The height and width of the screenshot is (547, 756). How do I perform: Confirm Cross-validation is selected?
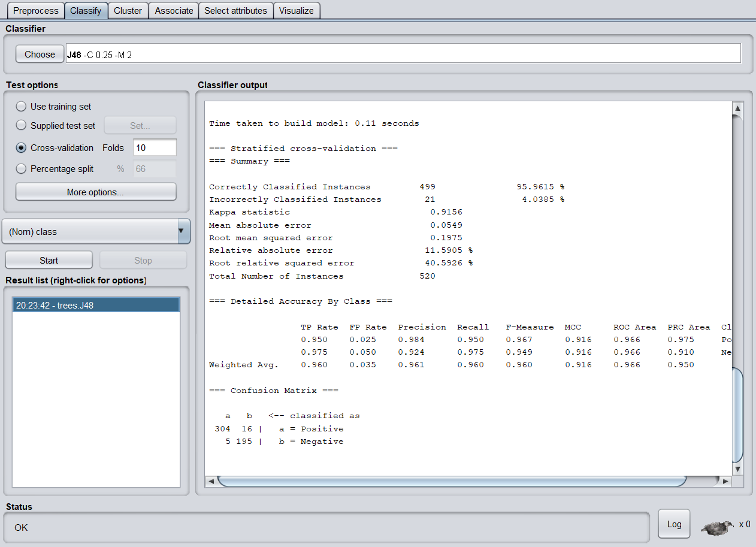(x=21, y=147)
